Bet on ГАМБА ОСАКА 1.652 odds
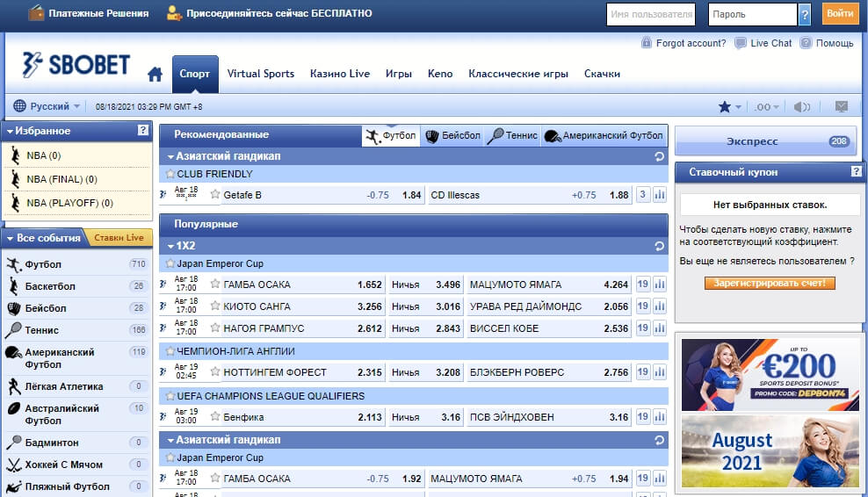The width and height of the screenshot is (868, 497). click(x=370, y=285)
